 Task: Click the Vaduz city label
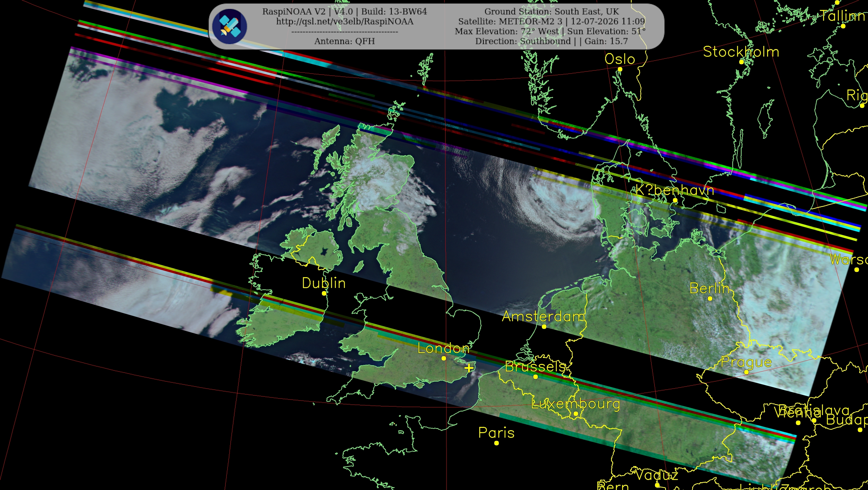click(x=657, y=475)
